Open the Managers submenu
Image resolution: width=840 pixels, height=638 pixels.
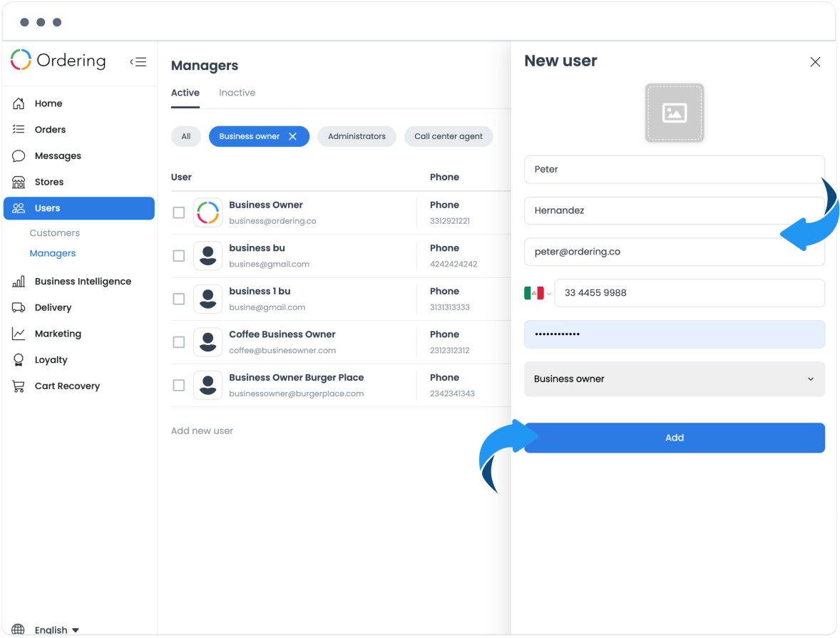(x=53, y=253)
